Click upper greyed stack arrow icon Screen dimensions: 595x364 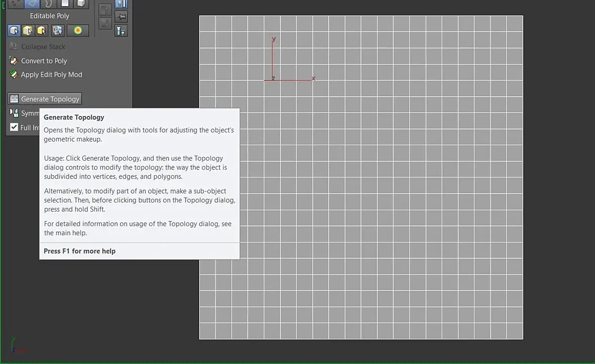[105, 10]
